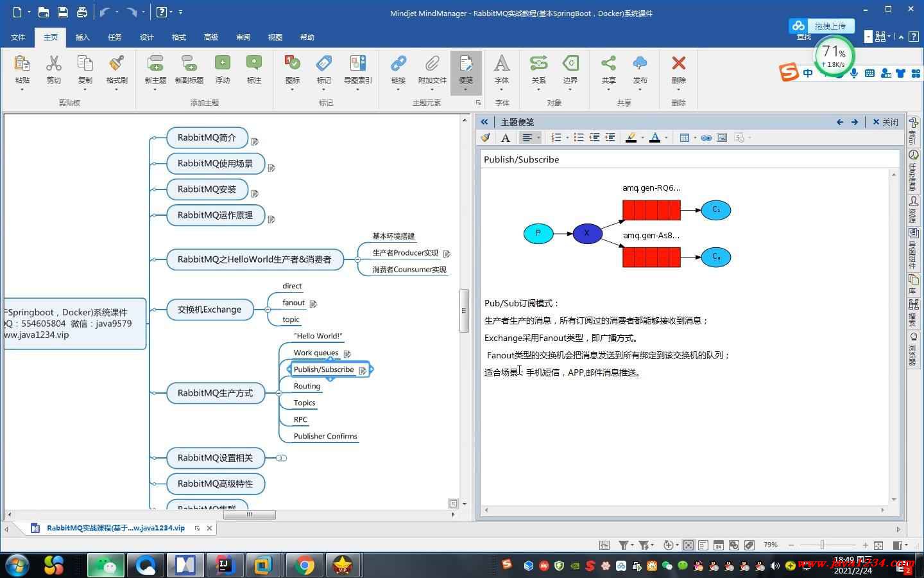Expand the Topic Elements (主题元素) dialog launcher
Image resolution: width=924 pixels, height=578 pixels.
(478, 103)
